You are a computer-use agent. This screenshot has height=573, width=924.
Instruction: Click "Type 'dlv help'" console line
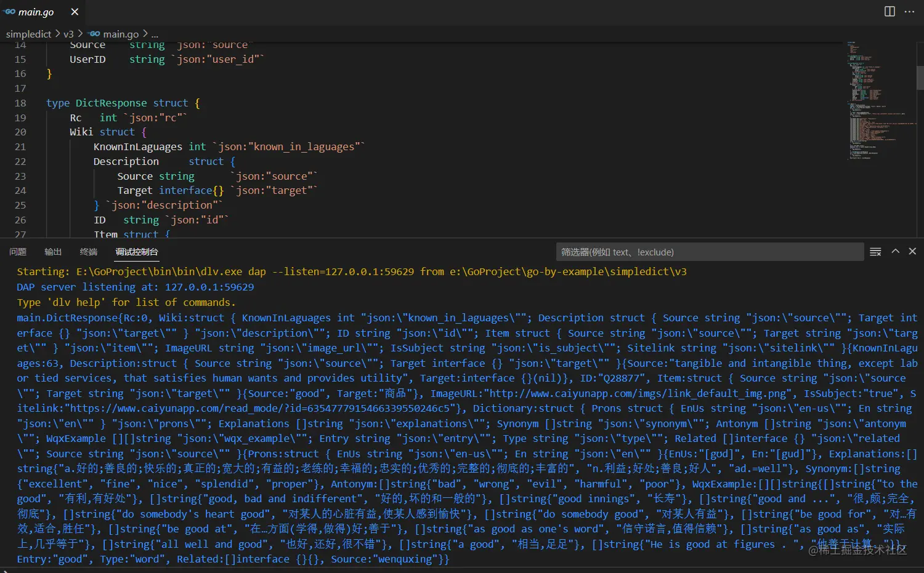click(126, 302)
